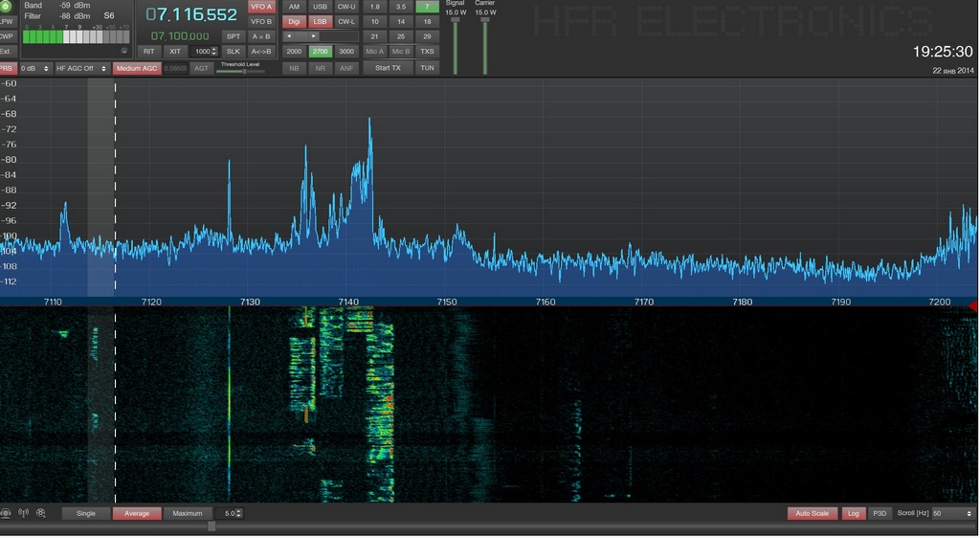This screenshot has width=980, height=538.
Task: Enable Auto Scale for the spectrum
Action: coord(813,513)
